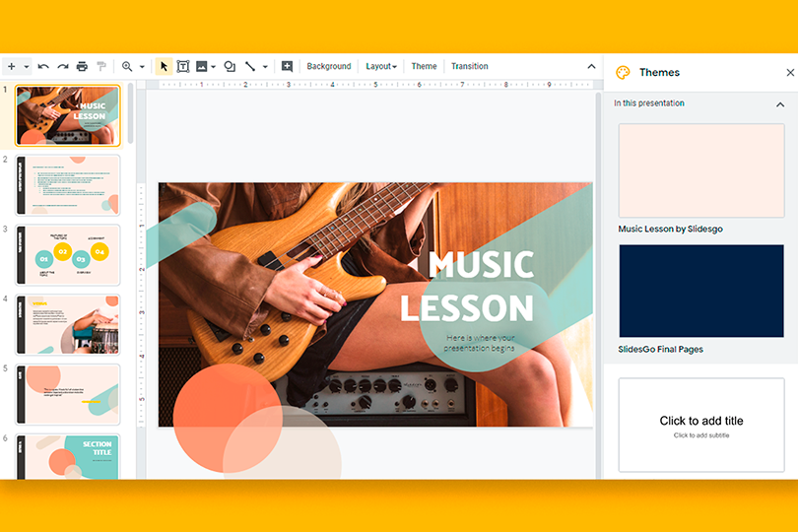Open the line type dropdown arrow

point(265,67)
